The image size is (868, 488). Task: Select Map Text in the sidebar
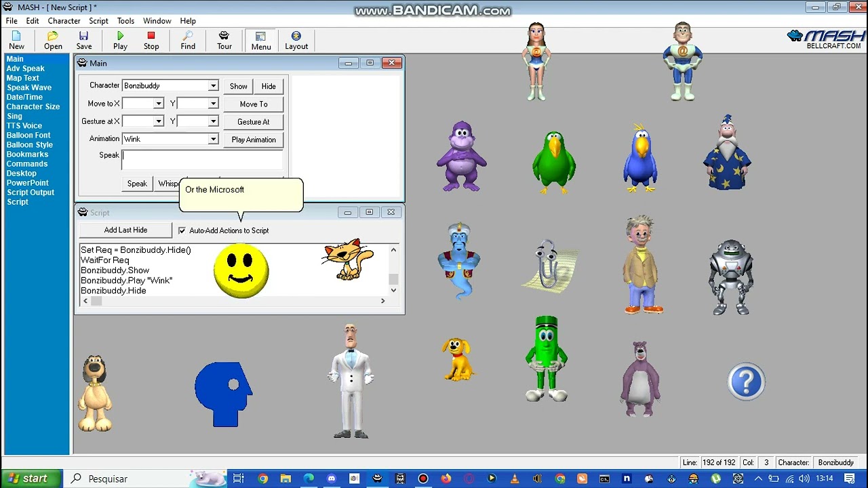[23, 78]
